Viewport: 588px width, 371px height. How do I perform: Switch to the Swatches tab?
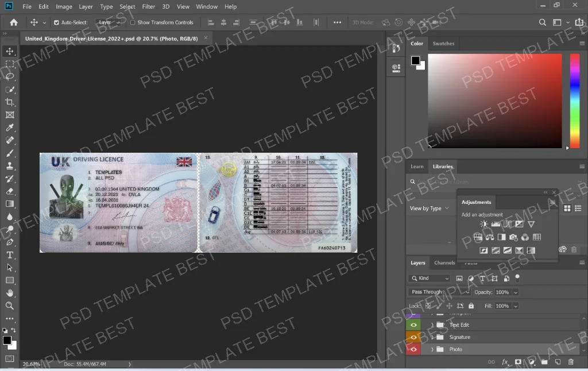(443, 44)
